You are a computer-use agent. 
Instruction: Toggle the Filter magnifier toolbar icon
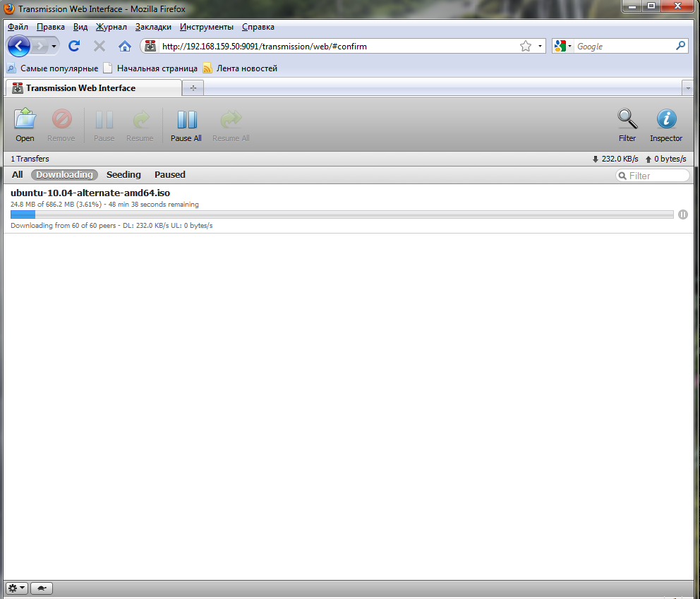(x=627, y=125)
